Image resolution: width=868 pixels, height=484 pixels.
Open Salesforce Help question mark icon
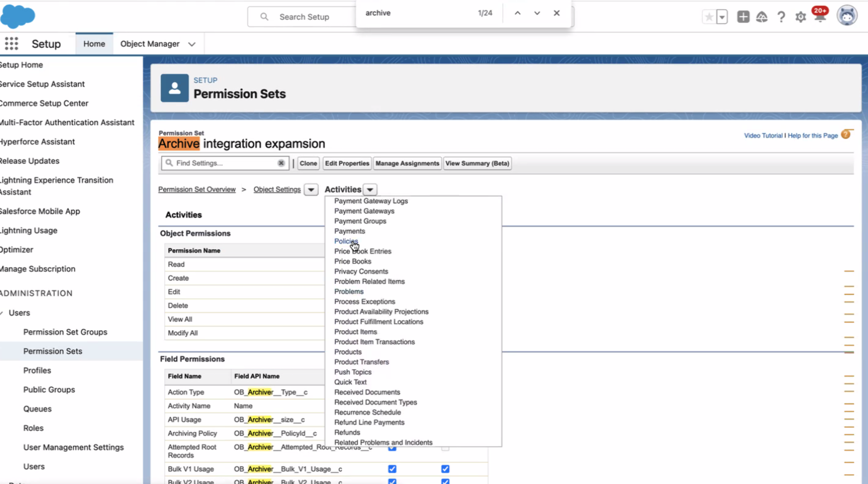(781, 17)
